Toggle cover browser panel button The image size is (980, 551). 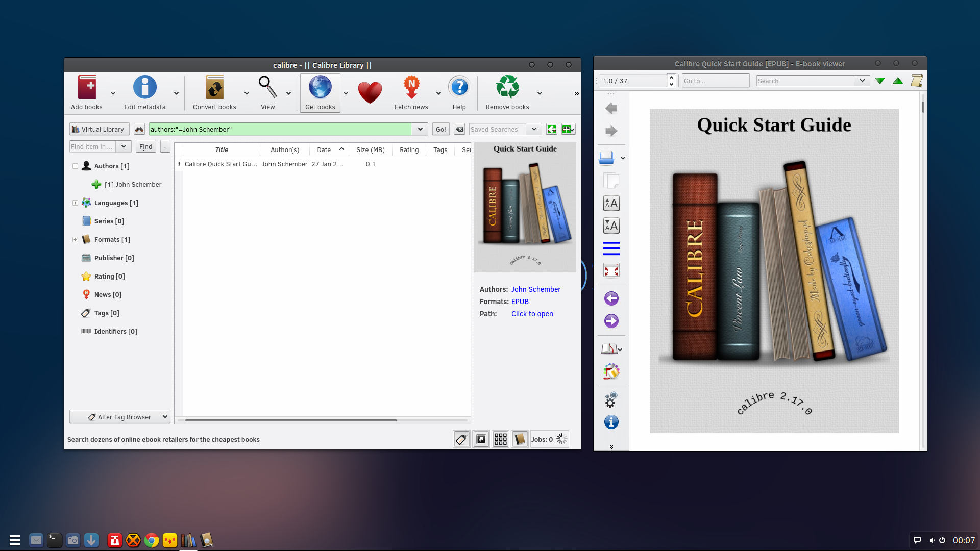click(481, 439)
